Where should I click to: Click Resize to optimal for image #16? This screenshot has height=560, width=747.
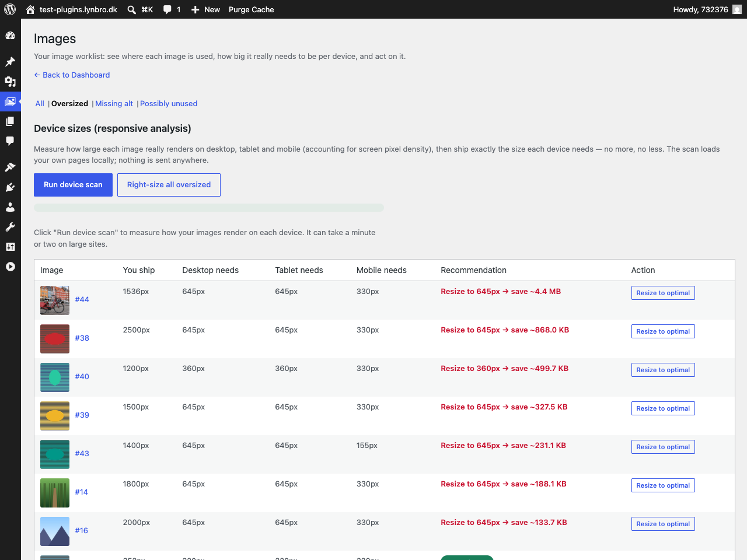(x=663, y=524)
